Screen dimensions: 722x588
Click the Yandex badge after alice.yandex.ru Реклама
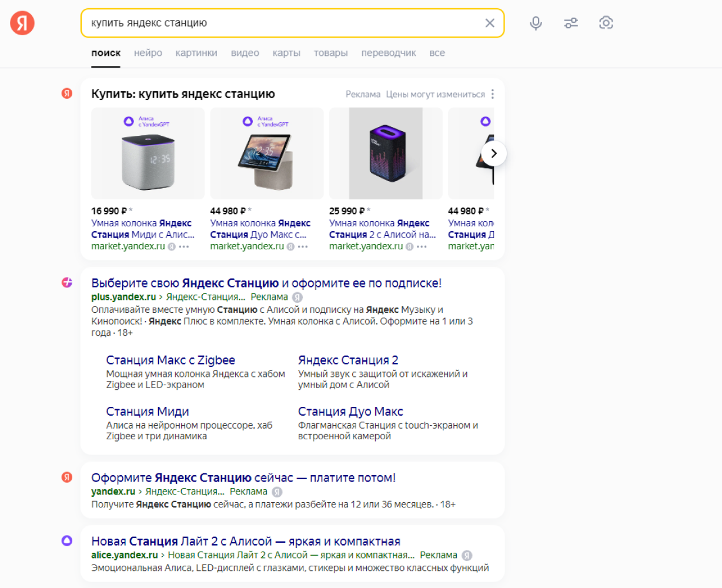[x=467, y=556]
